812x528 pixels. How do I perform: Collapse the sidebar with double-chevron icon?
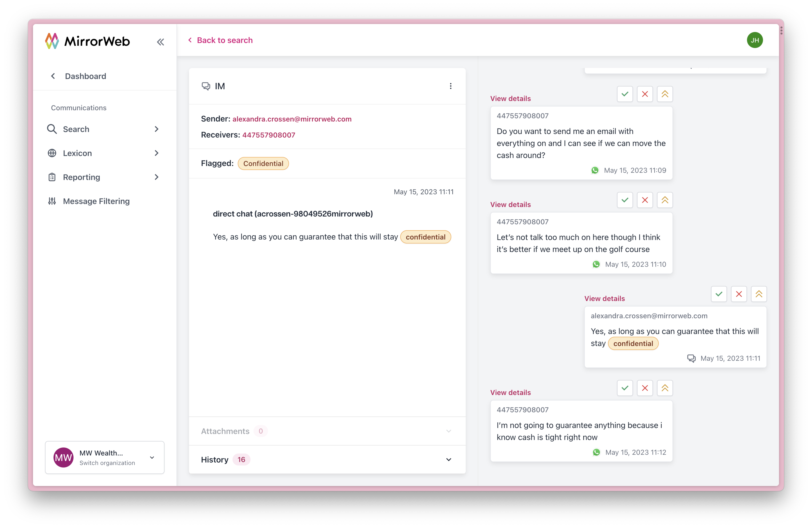coord(160,42)
